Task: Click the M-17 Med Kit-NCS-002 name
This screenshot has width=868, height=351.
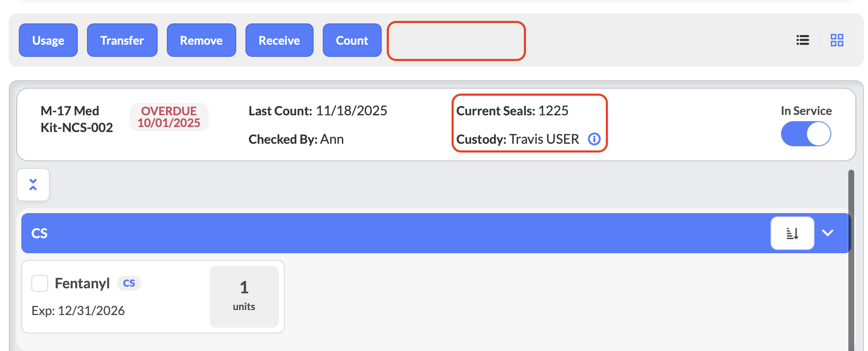Action: (x=77, y=119)
